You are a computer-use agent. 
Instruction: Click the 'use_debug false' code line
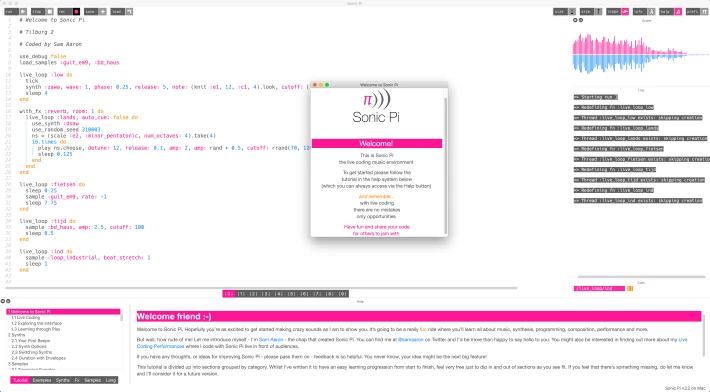43,56
